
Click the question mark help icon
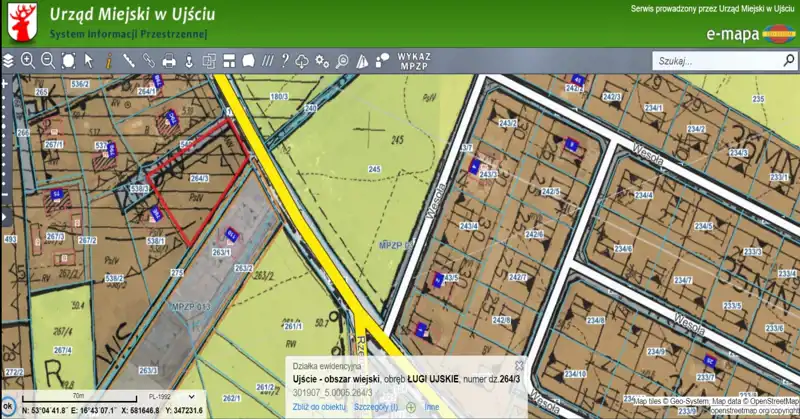(285, 61)
